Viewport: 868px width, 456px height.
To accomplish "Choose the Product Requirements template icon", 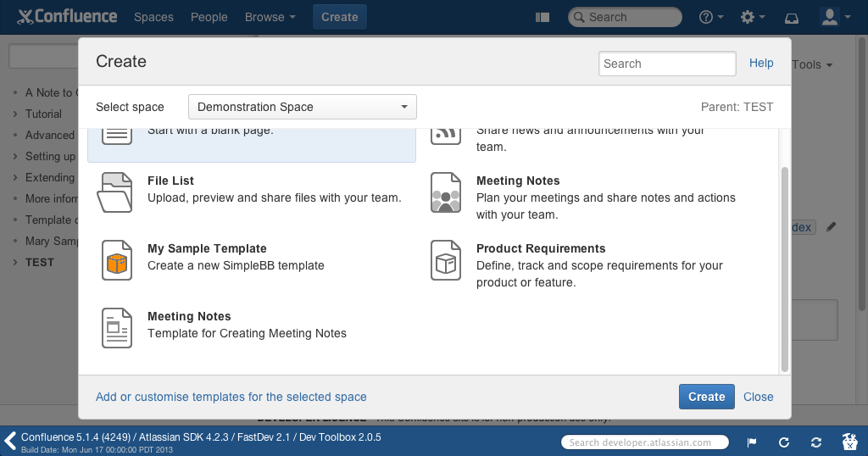I will [x=446, y=259].
